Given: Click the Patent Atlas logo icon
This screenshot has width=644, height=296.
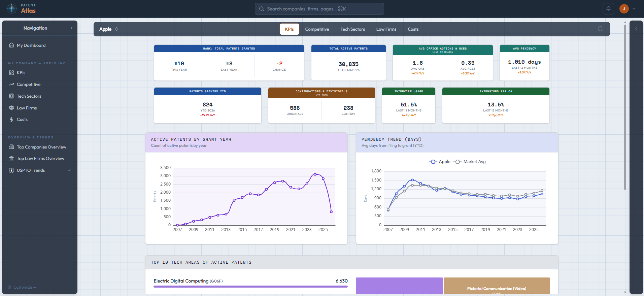Looking at the screenshot, I should pyautogui.click(x=12, y=8).
